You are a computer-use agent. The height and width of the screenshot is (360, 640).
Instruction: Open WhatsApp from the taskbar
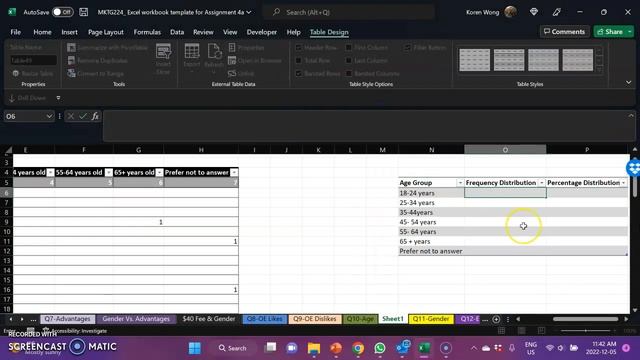pos(380,348)
